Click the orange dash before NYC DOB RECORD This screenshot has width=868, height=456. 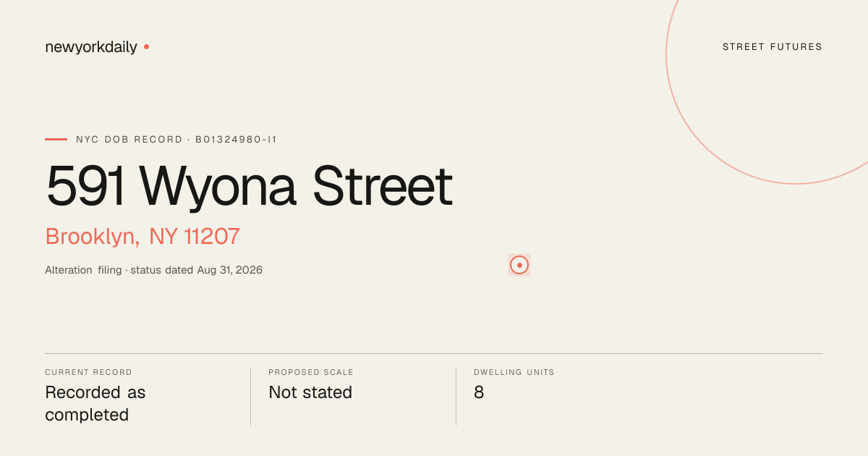pos(56,139)
